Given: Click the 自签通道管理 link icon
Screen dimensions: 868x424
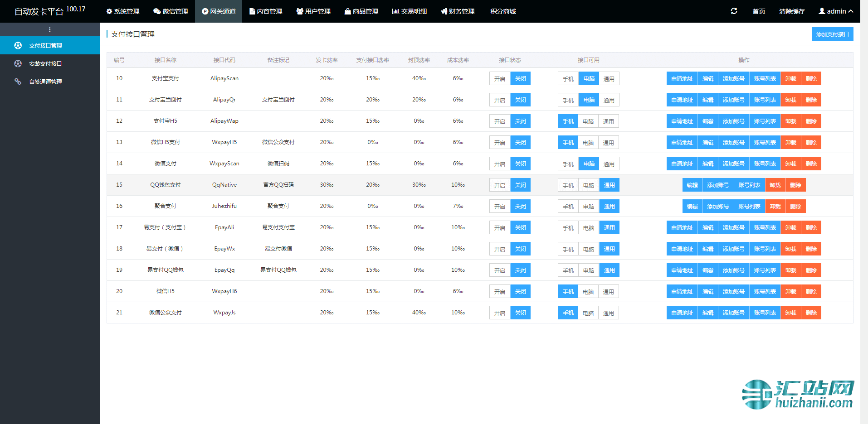Looking at the screenshot, I should tap(18, 82).
